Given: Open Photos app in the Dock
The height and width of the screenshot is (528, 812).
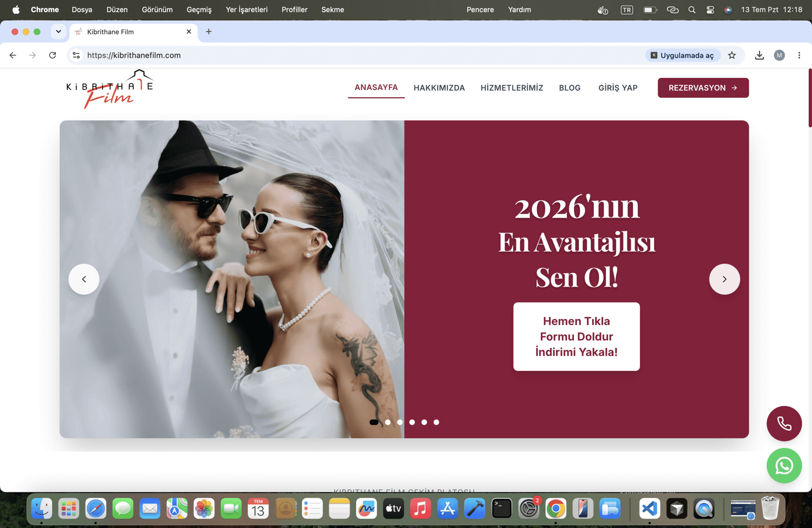Looking at the screenshot, I should tap(204, 508).
